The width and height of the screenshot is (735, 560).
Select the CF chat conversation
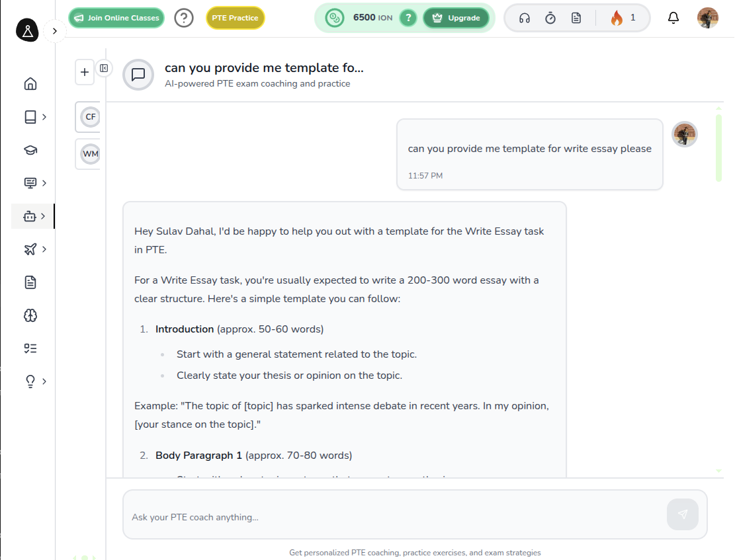coord(91,117)
